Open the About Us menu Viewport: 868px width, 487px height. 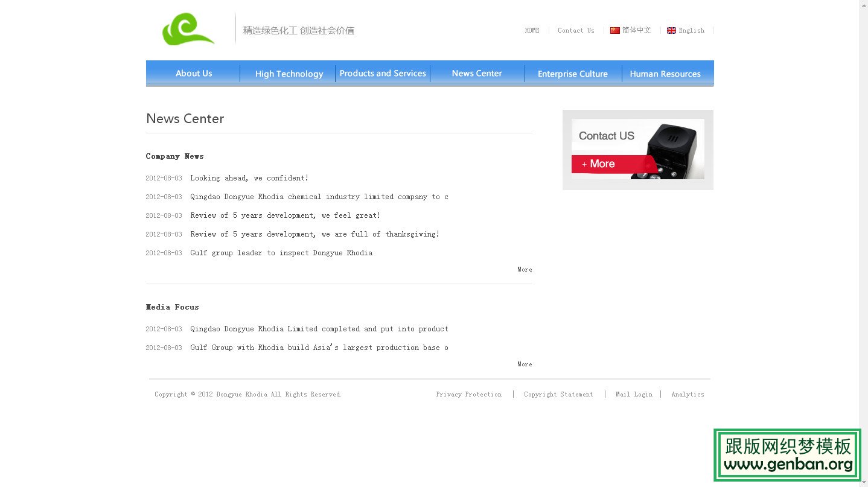click(193, 73)
